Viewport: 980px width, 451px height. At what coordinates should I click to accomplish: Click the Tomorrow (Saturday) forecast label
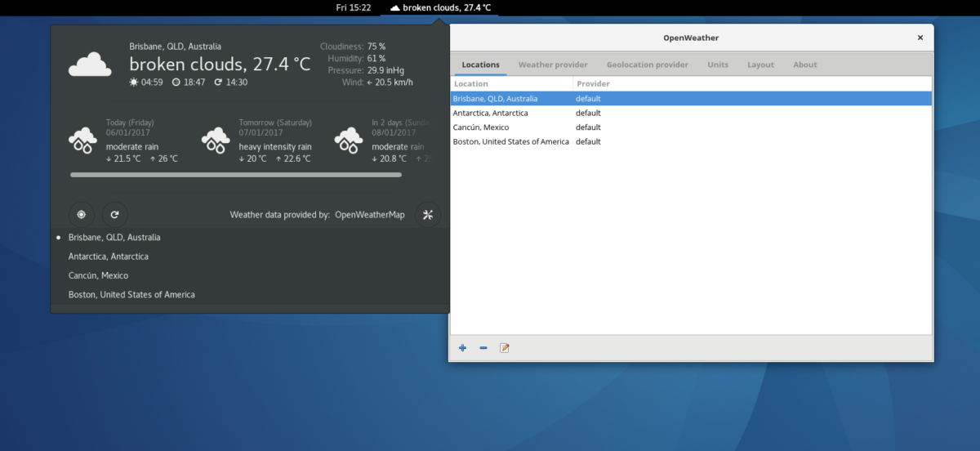click(x=275, y=123)
